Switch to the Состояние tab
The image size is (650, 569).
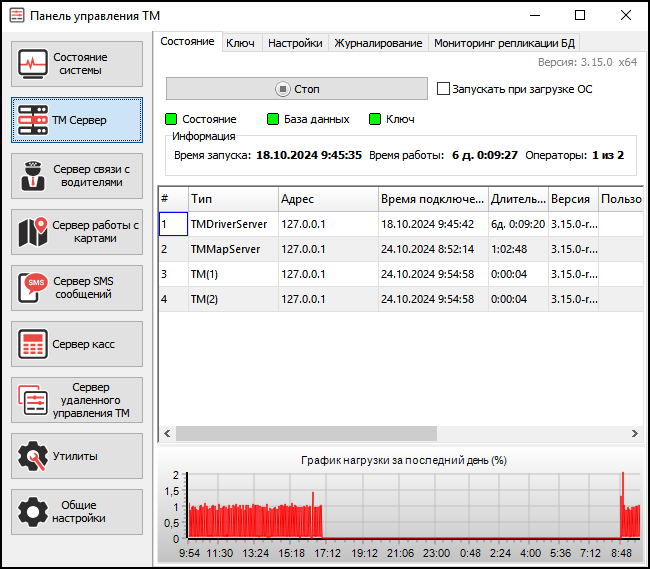[187, 41]
